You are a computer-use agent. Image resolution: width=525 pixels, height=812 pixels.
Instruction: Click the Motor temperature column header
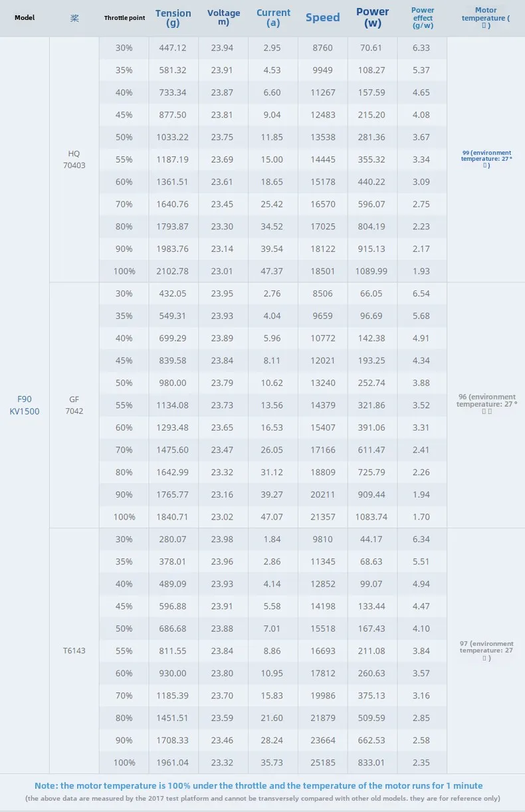tap(486, 18)
